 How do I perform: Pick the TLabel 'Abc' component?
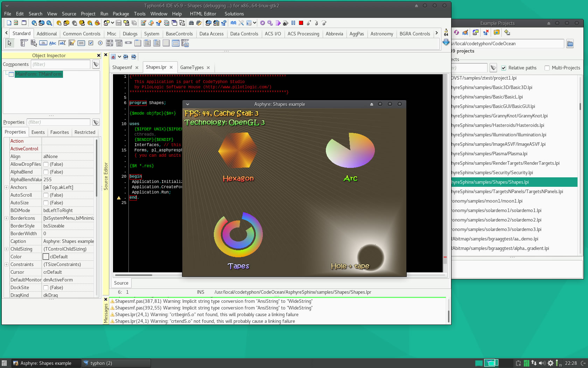pyautogui.click(x=53, y=43)
